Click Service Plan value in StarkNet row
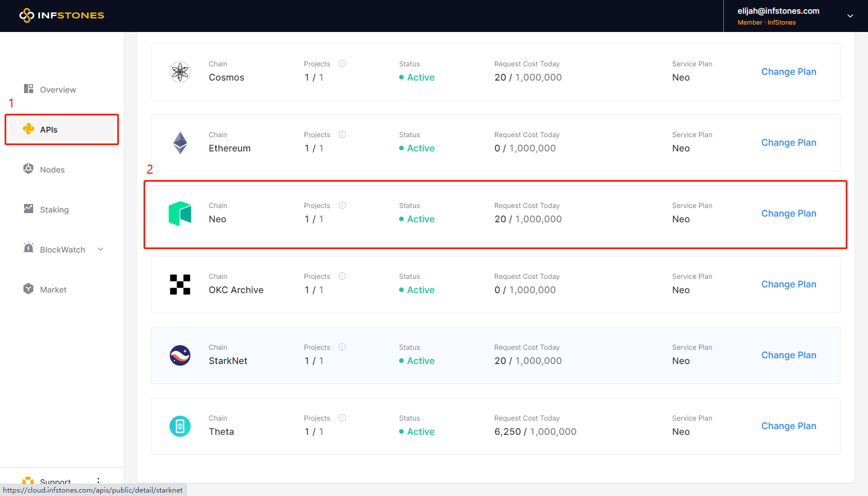Screen dimensions: 868x496 click(681, 361)
